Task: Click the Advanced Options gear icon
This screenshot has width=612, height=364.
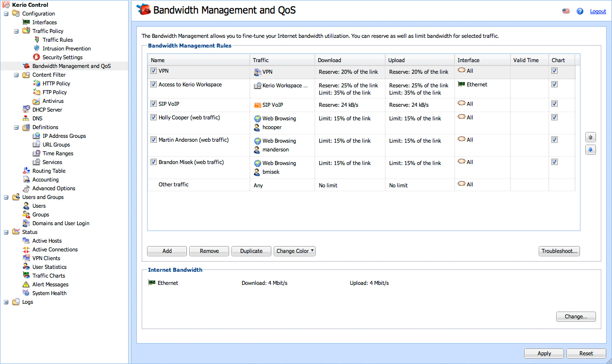Action: pos(27,188)
